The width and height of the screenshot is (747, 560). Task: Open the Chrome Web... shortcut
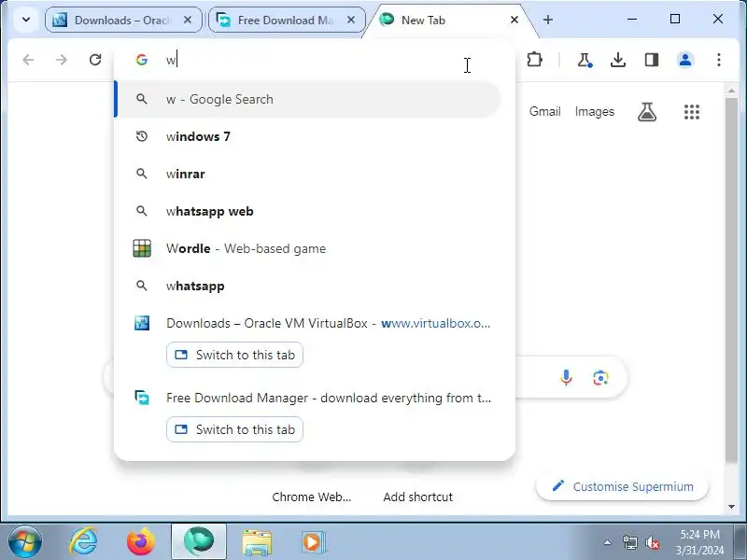click(x=312, y=497)
